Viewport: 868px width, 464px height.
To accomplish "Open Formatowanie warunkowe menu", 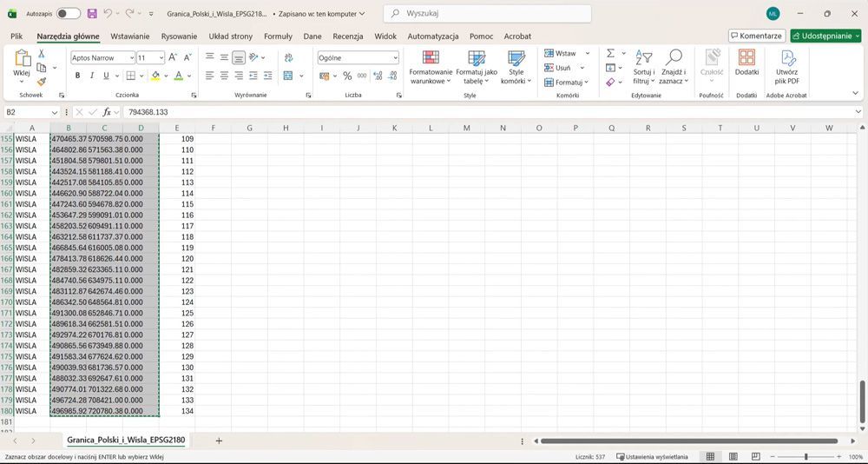I will (x=431, y=67).
